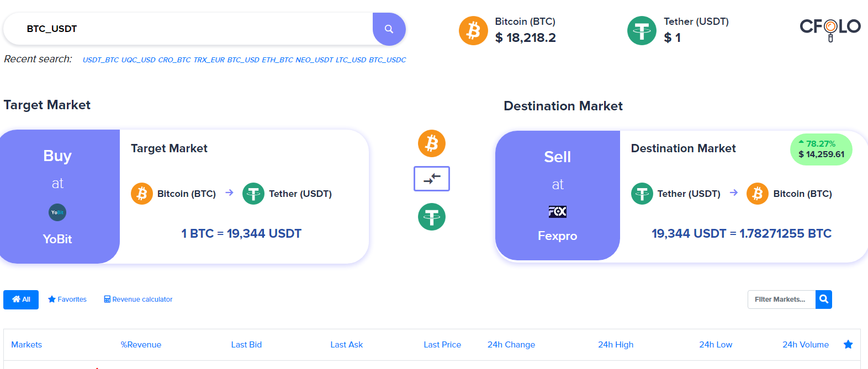
Task: Select the Fexpro fox logo in Sell panel
Action: pyautogui.click(x=558, y=211)
